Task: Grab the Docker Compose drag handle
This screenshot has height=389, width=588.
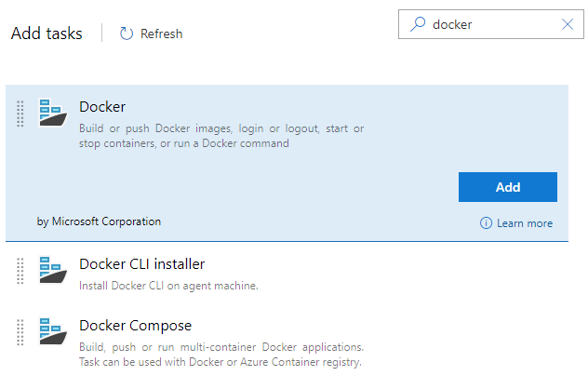Action: pyautogui.click(x=20, y=332)
